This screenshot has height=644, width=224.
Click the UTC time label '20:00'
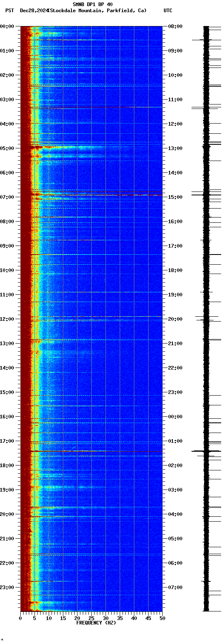(x=175, y=319)
